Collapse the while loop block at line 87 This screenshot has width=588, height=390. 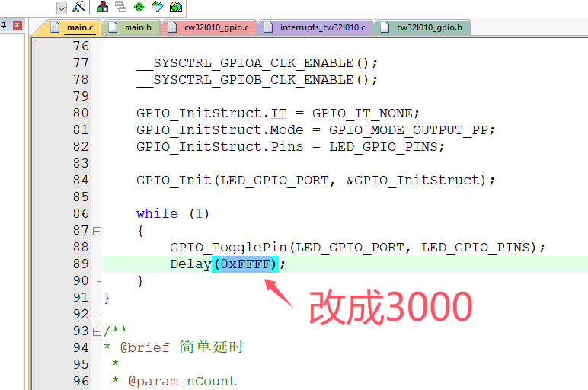pyautogui.click(x=97, y=230)
